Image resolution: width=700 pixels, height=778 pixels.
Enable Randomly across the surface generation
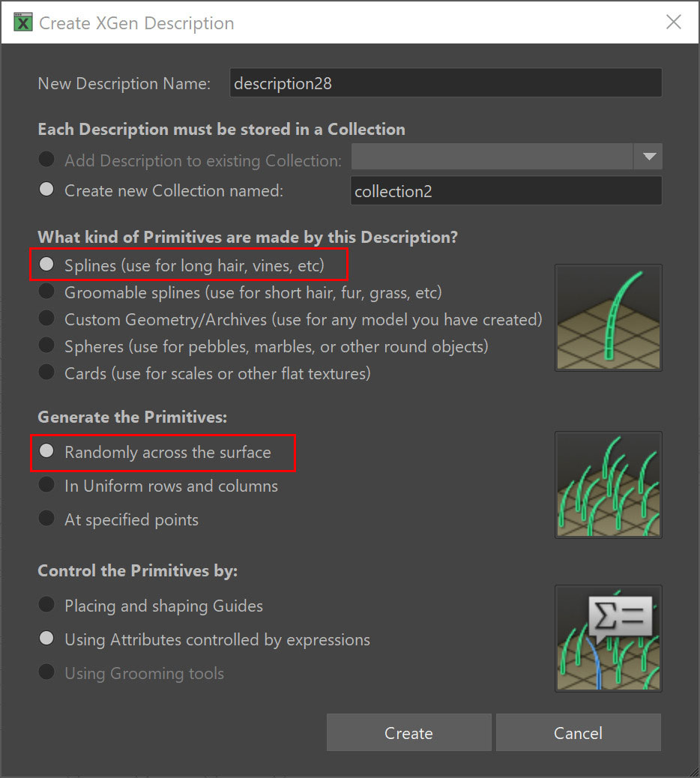click(46, 452)
